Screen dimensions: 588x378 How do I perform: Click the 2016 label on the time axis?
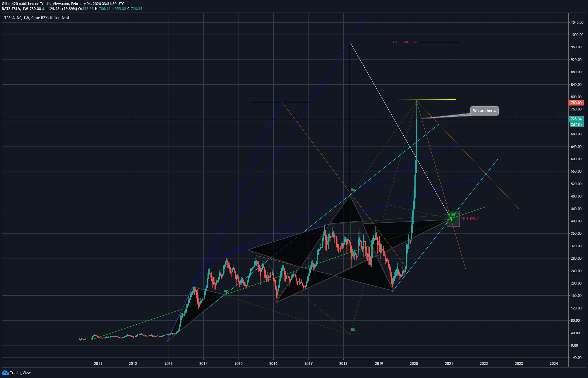273,364
